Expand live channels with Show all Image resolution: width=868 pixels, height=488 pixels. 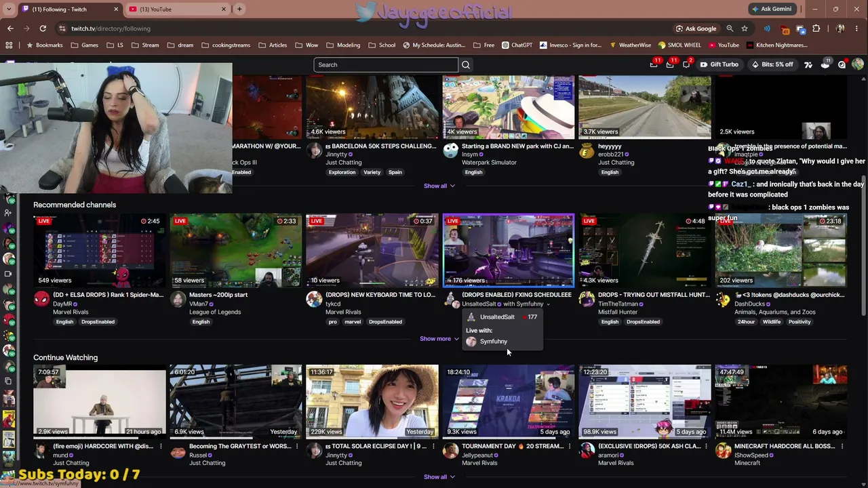[x=439, y=186]
